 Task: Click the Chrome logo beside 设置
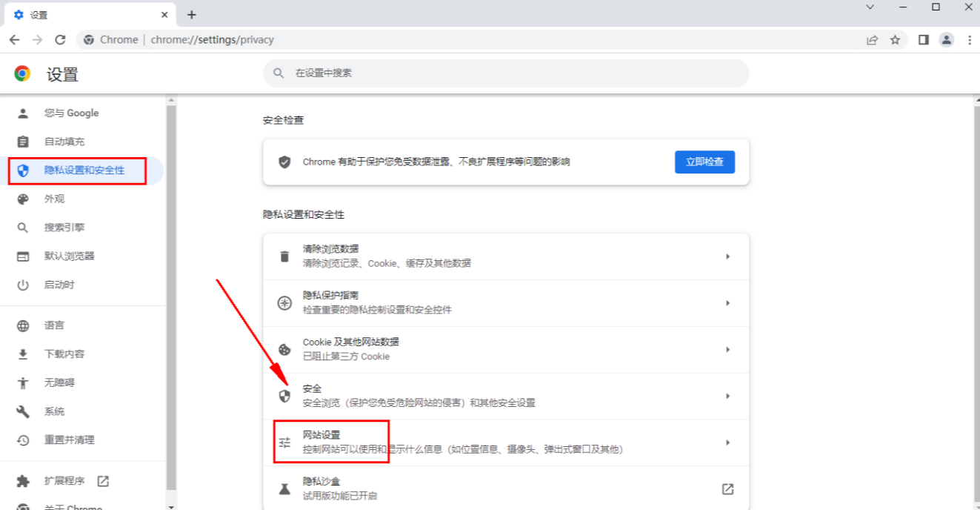point(22,73)
